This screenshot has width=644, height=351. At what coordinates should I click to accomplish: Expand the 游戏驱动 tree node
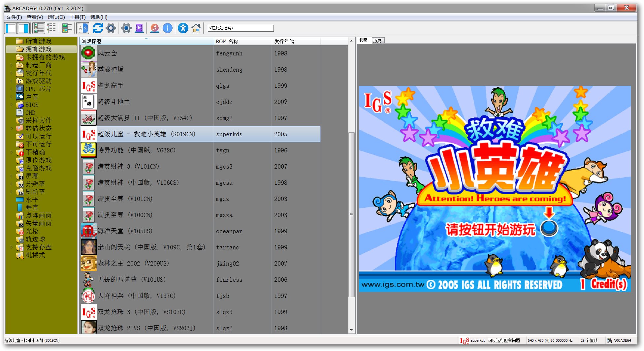point(12,81)
